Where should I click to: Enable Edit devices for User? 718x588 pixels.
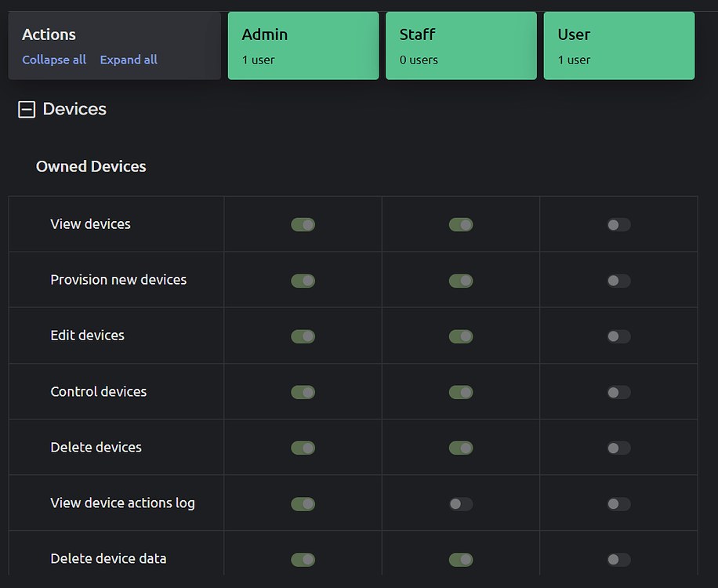coord(618,336)
